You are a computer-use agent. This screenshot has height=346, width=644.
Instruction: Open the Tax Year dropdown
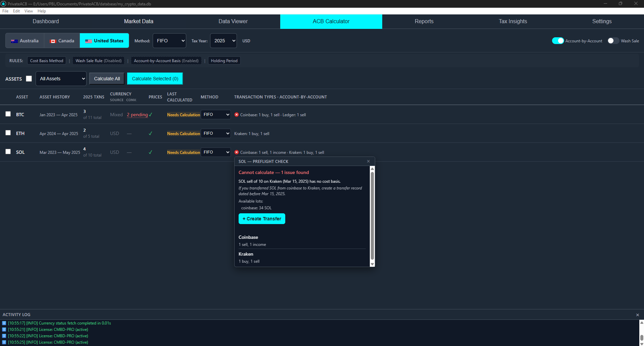point(223,41)
